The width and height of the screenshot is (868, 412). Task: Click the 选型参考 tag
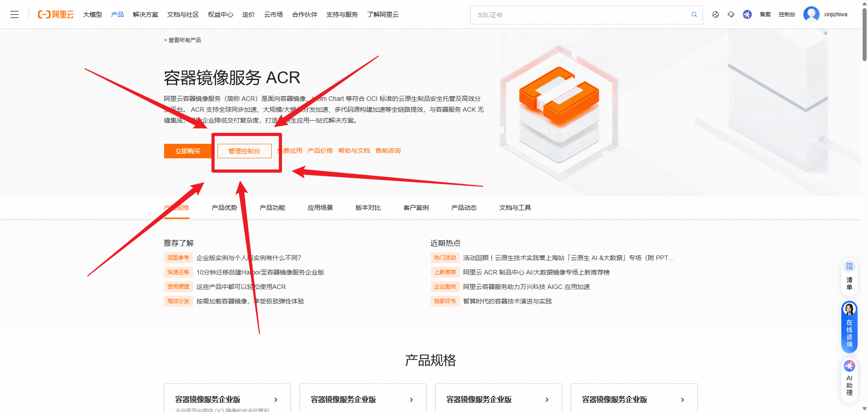pyautogui.click(x=178, y=258)
